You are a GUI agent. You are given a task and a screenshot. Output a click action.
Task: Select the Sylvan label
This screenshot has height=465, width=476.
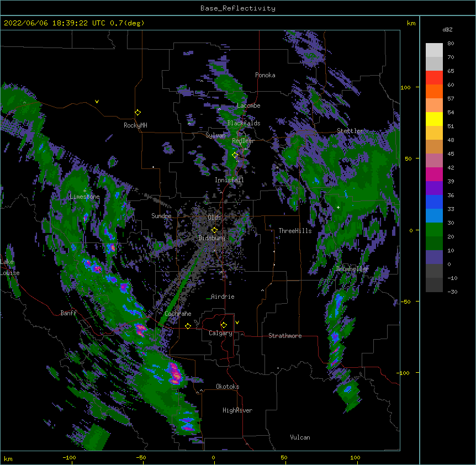[215, 135]
